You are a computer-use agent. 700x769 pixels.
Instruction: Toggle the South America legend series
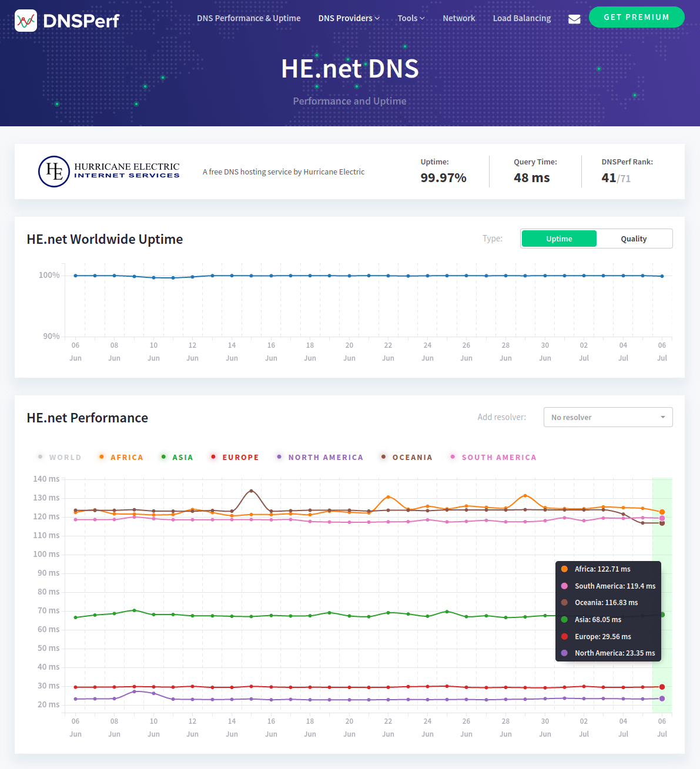(x=493, y=457)
